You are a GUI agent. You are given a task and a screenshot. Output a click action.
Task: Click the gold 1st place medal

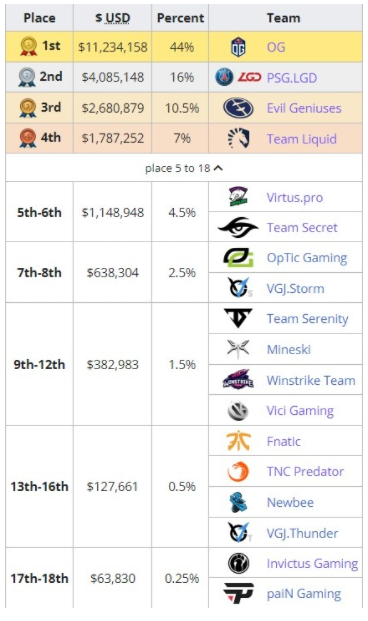pos(29,46)
